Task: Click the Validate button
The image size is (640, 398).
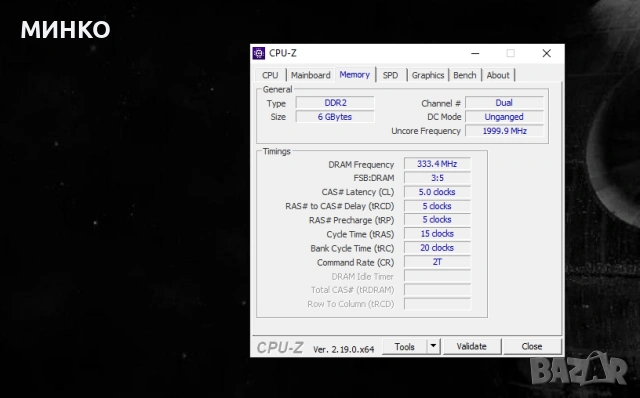Action: 471,347
